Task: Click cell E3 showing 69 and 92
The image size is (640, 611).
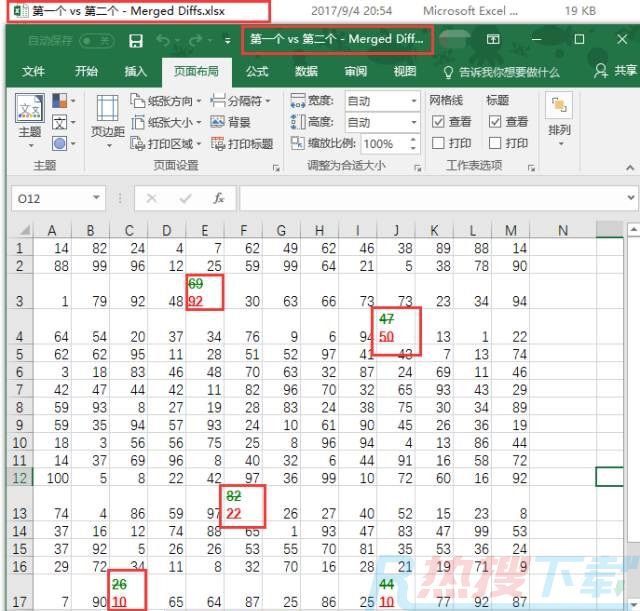Action: coord(204,292)
